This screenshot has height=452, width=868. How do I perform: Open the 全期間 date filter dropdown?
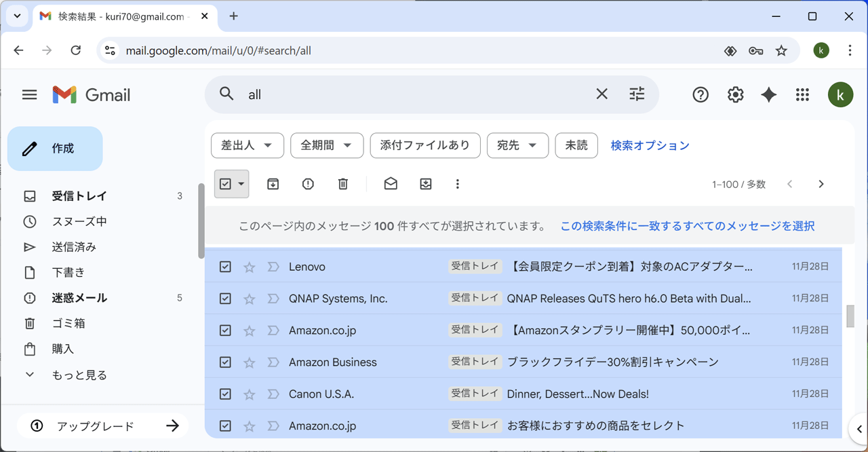(x=327, y=145)
